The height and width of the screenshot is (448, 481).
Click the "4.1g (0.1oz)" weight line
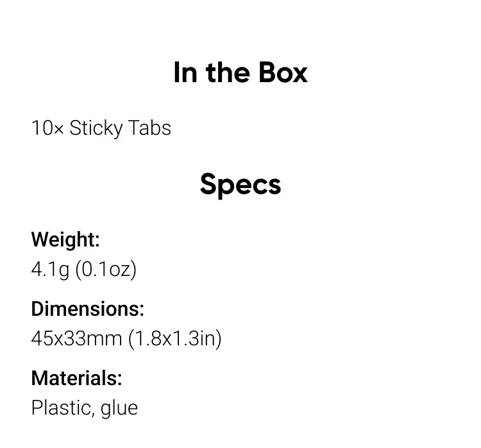84,270
